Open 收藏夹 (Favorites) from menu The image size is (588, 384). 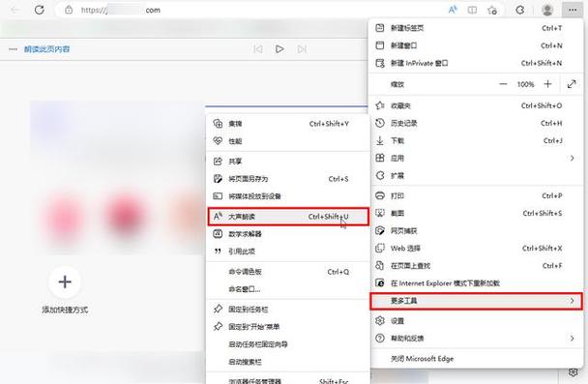[476, 105]
